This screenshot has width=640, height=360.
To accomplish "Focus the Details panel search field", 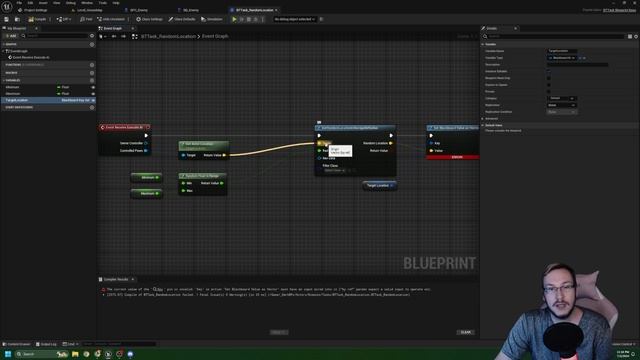I will [x=553, y=36].
